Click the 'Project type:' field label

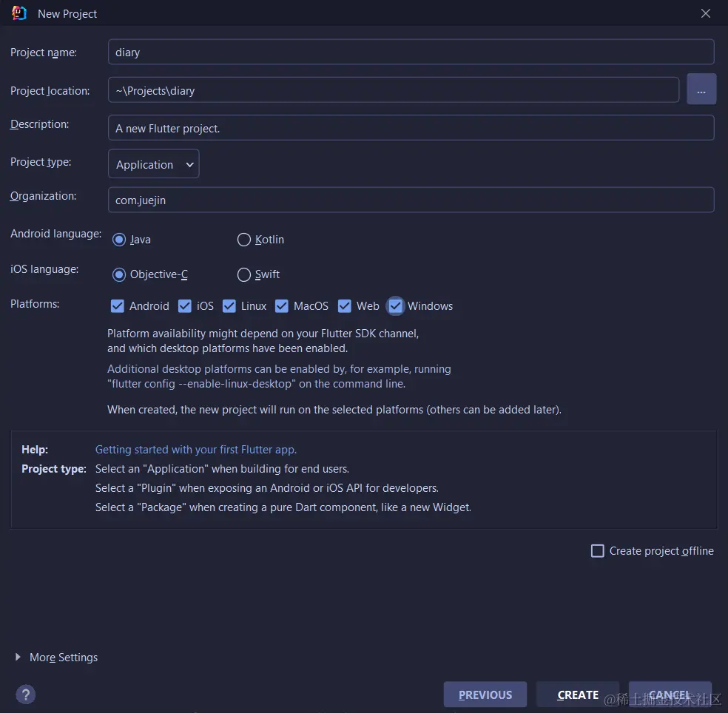pyautogui.click(x=41, y=162)
